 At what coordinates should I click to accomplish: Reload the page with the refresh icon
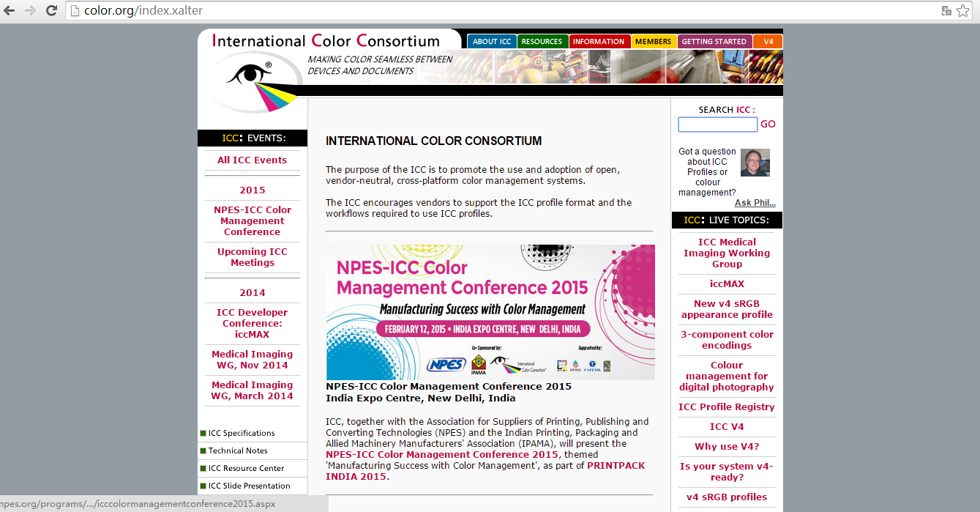[51, 11]
